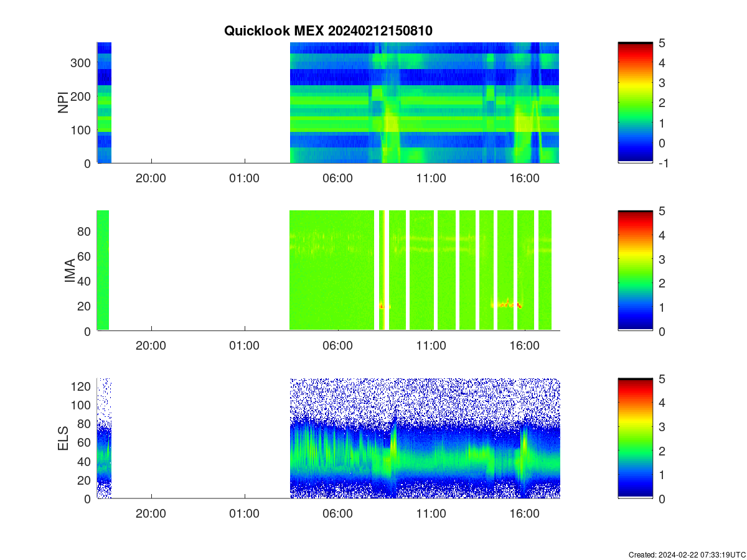Click the 60 tick on the IMA y-axis
The image size is (747, 560).
click(x=85, y=256)
